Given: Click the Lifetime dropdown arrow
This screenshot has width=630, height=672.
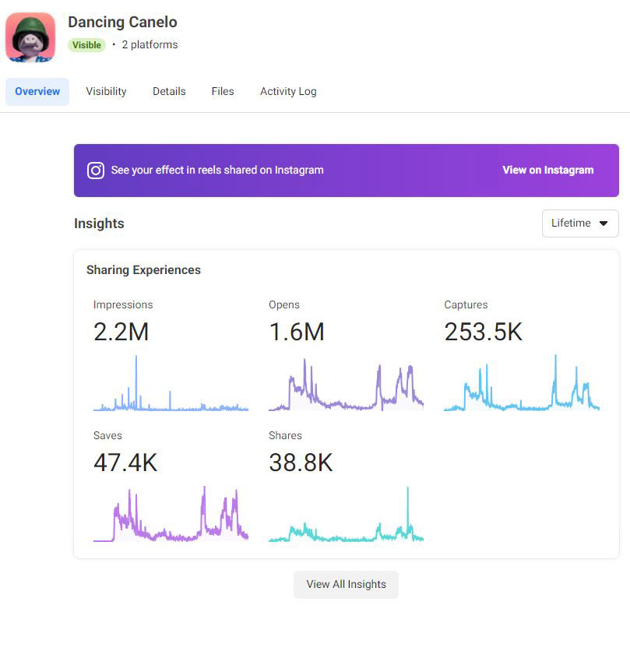Looking at the screenshot, I should coord(604,223).
